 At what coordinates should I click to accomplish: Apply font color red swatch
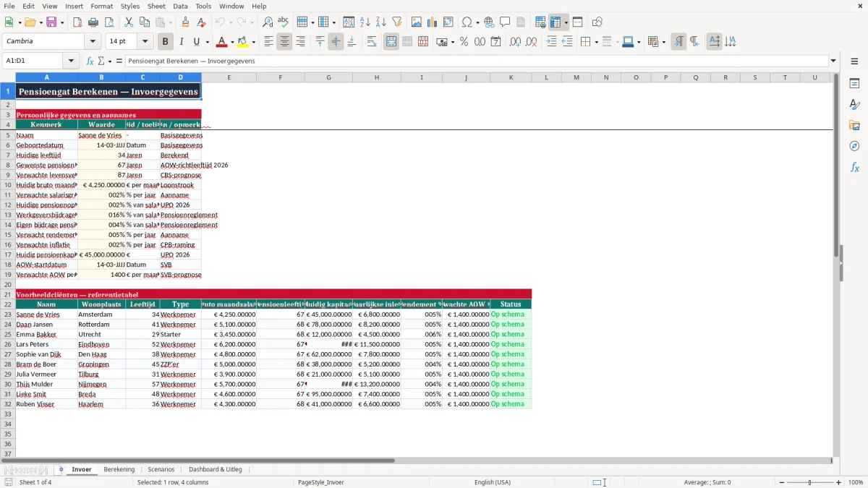(x=221, y=42)
